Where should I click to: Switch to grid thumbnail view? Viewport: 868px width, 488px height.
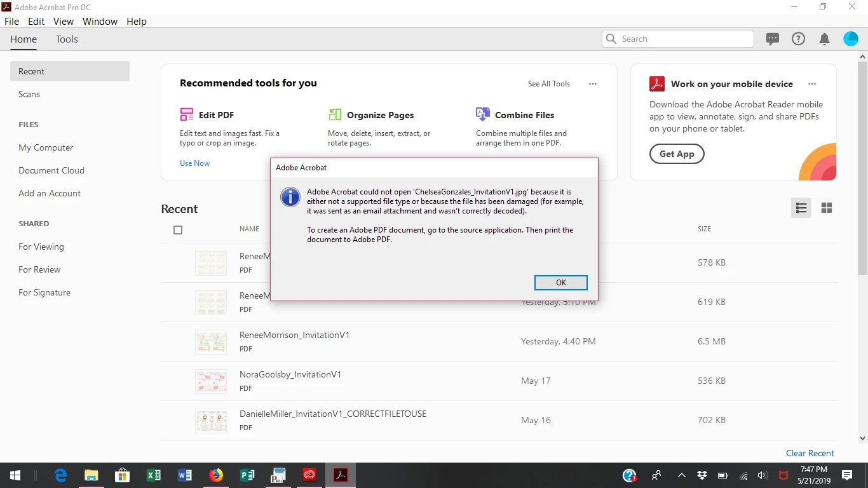827,208
